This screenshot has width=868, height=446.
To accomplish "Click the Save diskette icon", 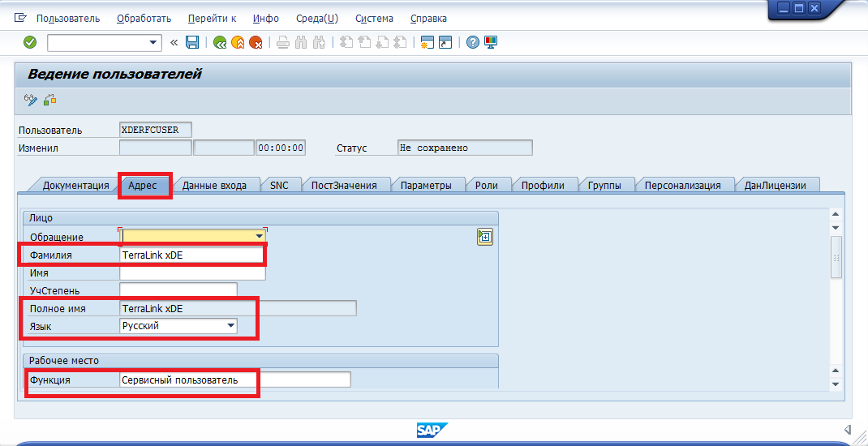I will (x=192, y=42).
